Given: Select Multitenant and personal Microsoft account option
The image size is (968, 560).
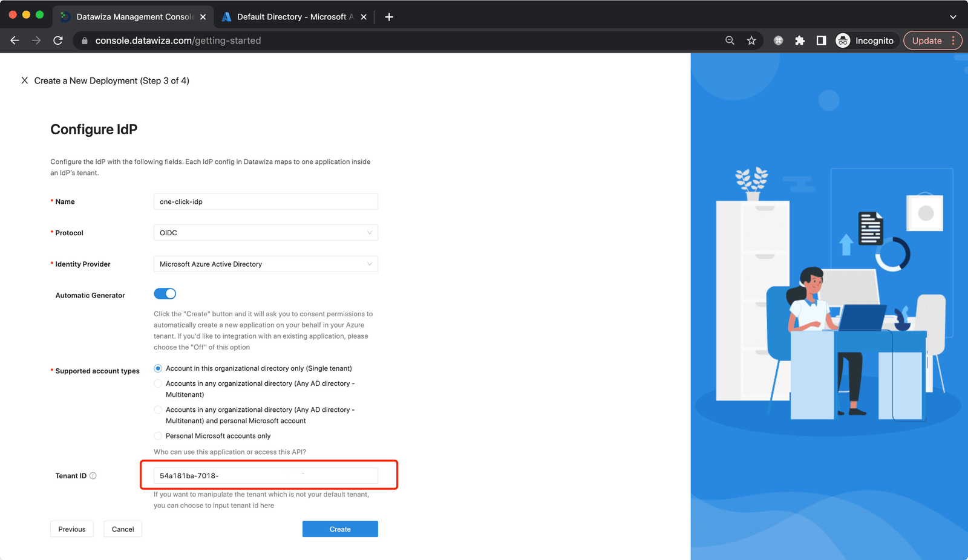Looking at the screenshot, I should pyautogui.click(x=158, y=409).
